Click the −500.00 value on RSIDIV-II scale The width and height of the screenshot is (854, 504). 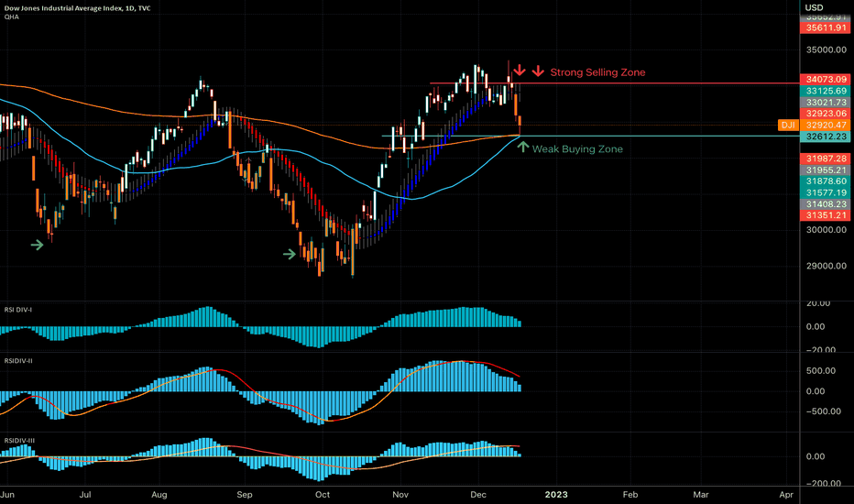coord(824,411)
